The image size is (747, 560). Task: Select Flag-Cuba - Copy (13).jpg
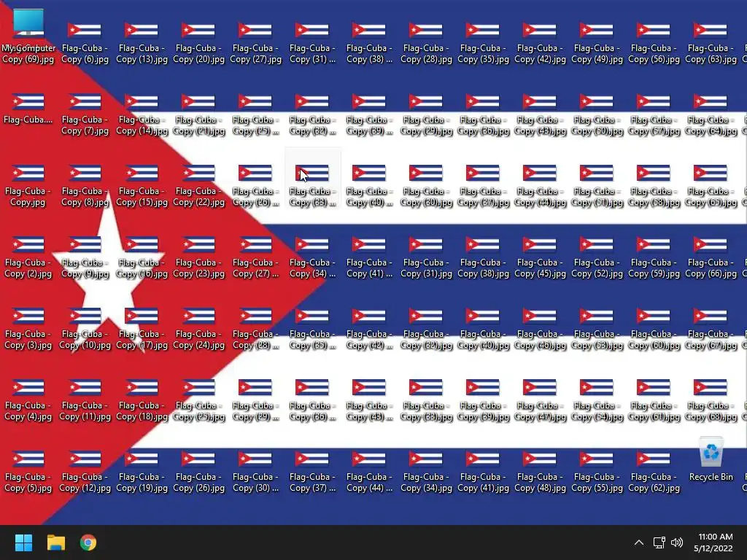click(142, 43)
